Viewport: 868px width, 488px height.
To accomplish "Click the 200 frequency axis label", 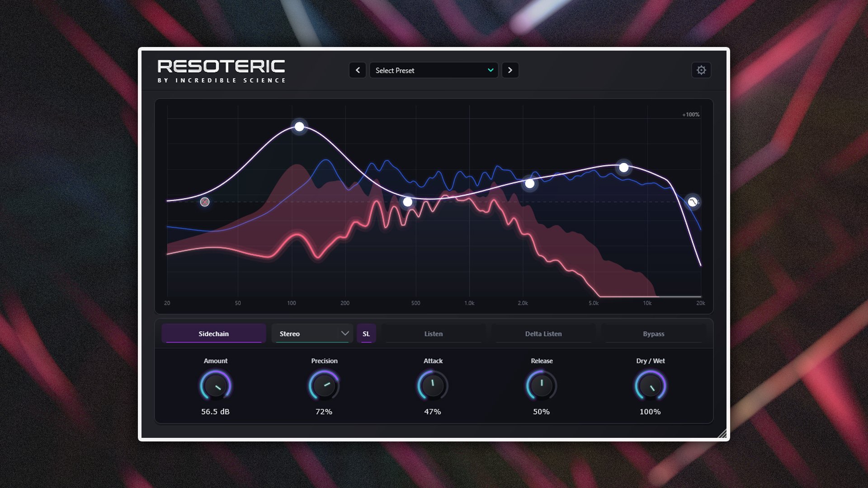I will (345, 303).
